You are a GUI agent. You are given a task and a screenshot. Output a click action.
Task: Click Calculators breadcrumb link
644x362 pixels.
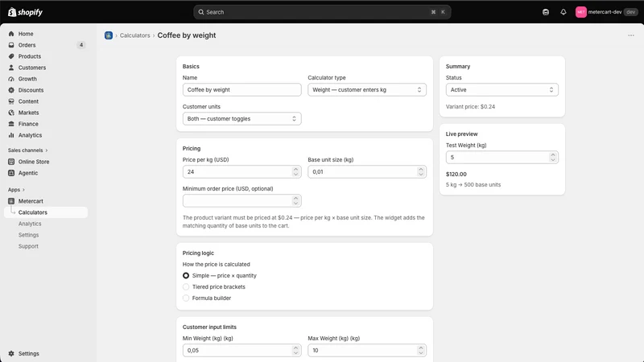[134, 35]
